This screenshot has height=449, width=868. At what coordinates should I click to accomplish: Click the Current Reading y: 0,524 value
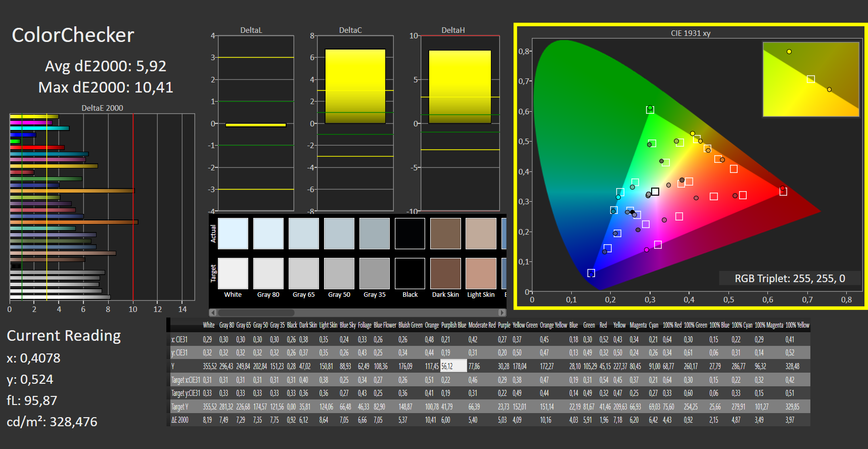30,379
